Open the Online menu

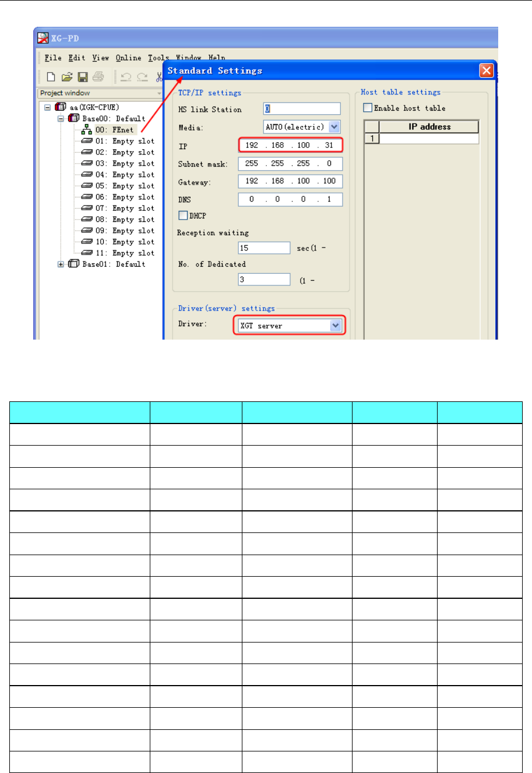[128, 58]
